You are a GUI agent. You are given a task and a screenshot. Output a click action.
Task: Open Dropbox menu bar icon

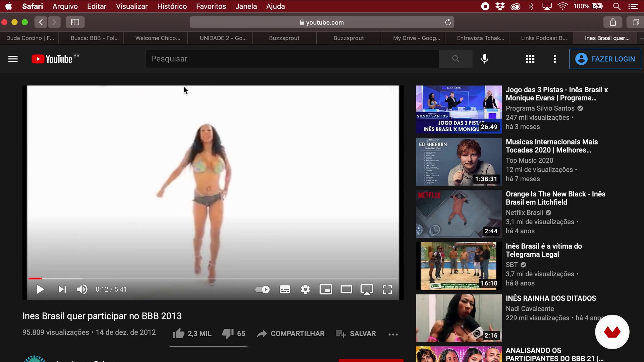coord(500,6)
